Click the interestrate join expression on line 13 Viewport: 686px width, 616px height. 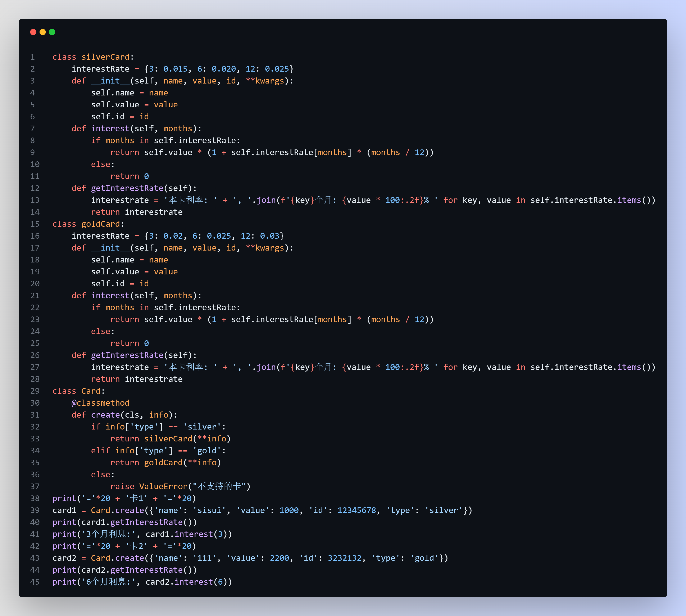click(373, 200)
